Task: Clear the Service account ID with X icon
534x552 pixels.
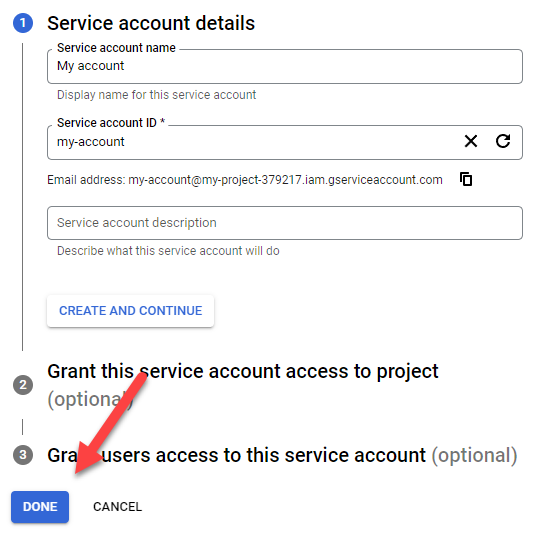Action: coord(471,141)
